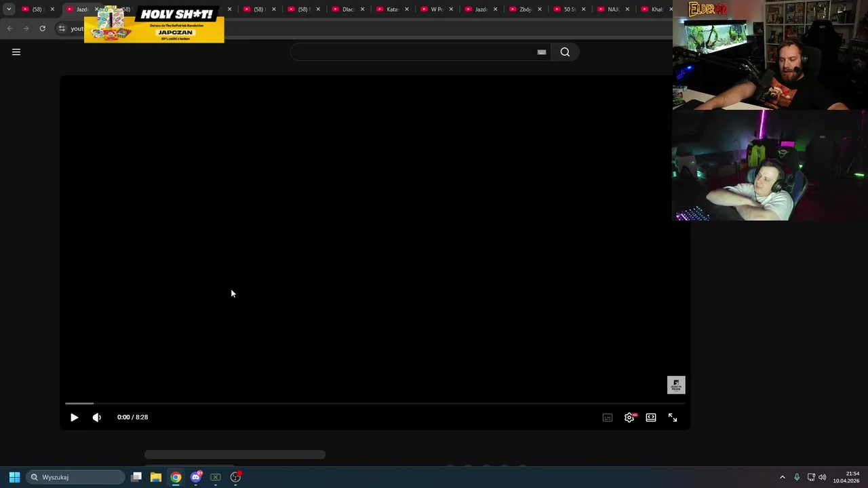This screenshot has height=488, width=868.
Task: Open the network tray icon
Action: point(811,477)
